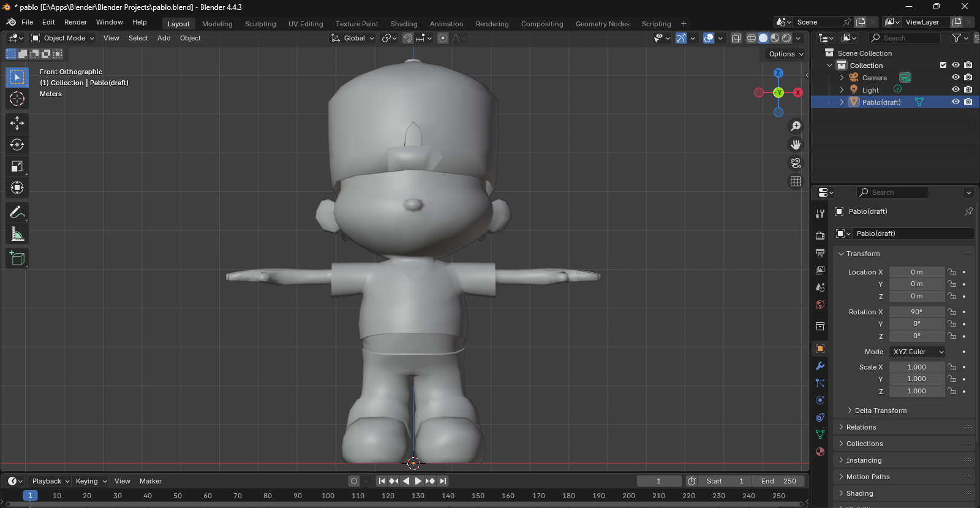Expand Pablo(draft) in the outliner
The image size is (980, 508).
tap(842, 102)
